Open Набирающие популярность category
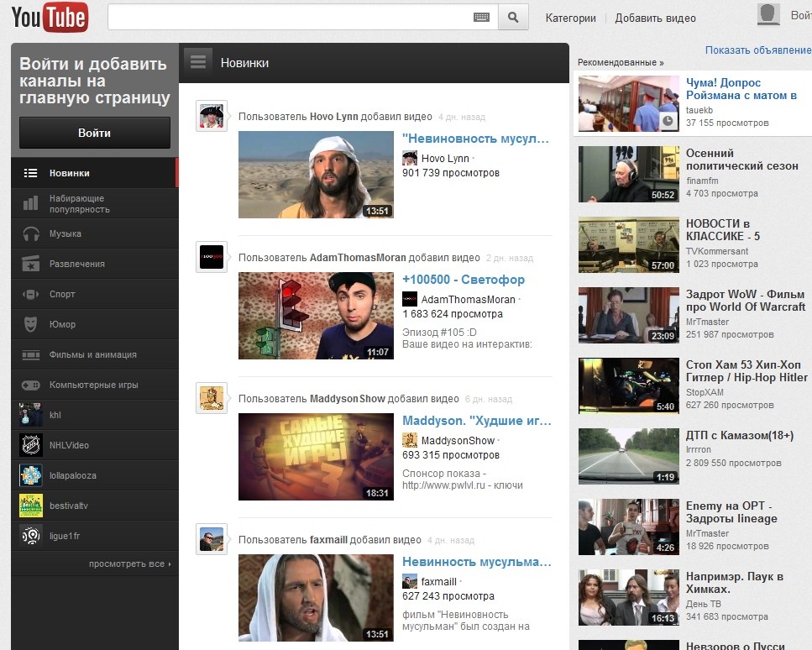This screenshot has width=812, height=650. (x=95, y=203)
